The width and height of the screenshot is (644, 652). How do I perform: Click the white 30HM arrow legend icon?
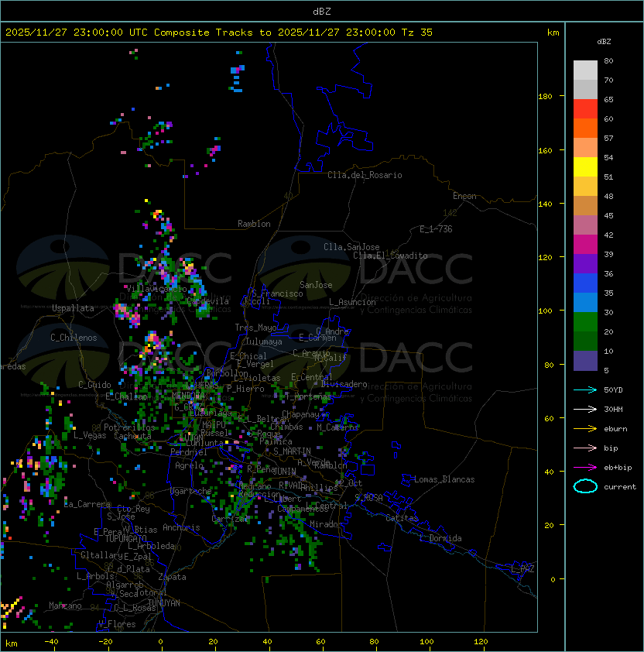click(x=585, y=409)
